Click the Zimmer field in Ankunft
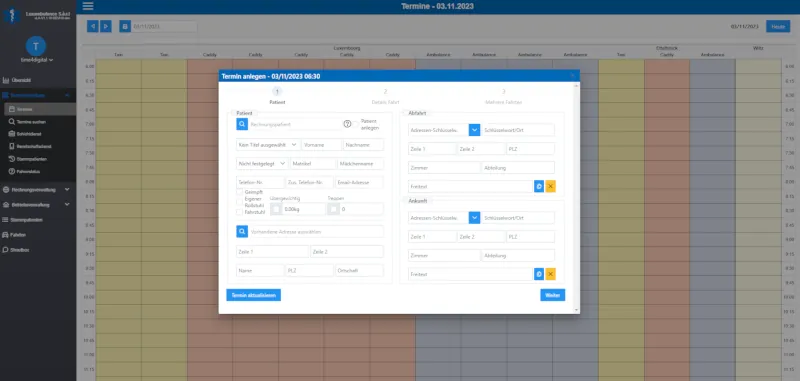This screenshot has height=381, width=800. 444,255
